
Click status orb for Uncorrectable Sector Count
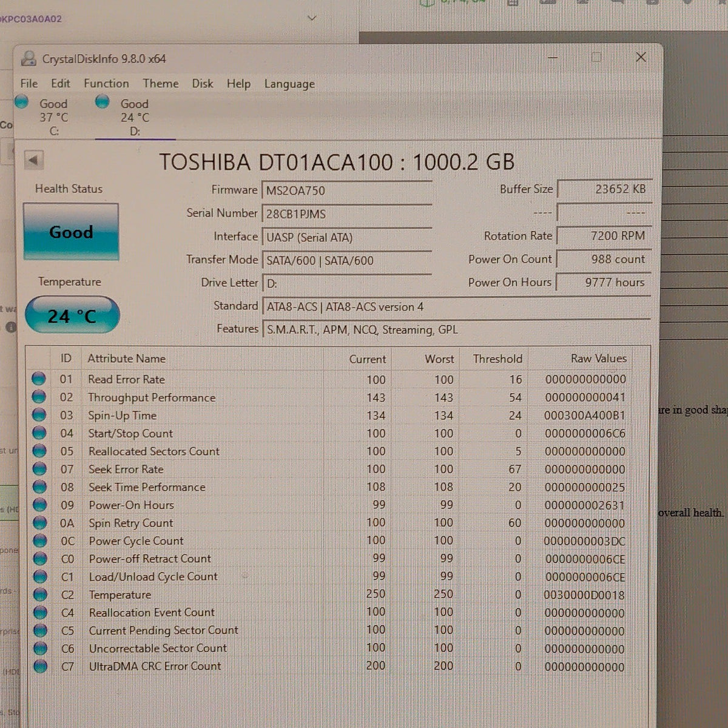(41, 648)
